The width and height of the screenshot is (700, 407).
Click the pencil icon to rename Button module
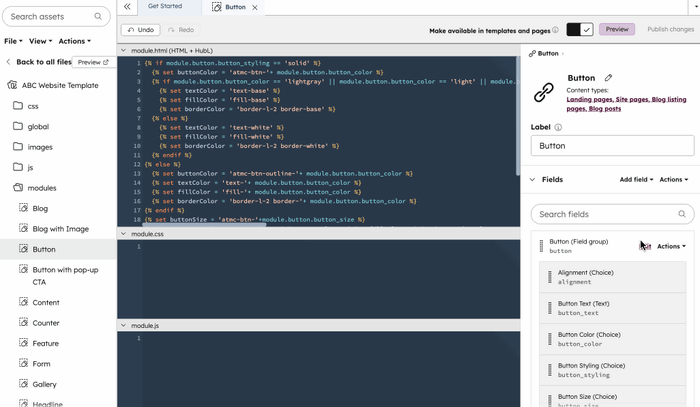coord(608,78)
